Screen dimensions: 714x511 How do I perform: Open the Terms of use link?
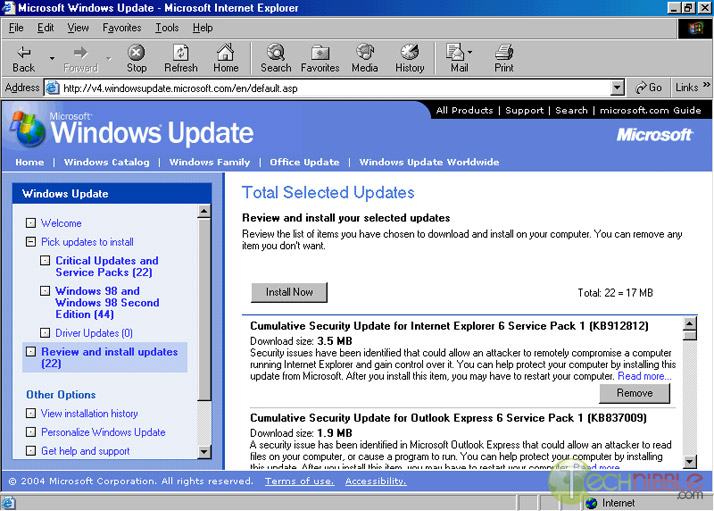click(x=300, y=481)
